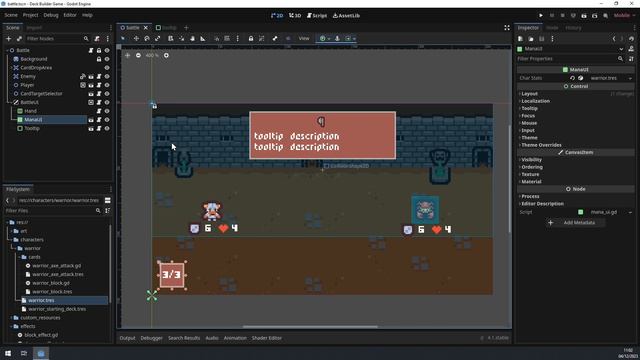The height and width of the screenshot is (360, 640).
Task: Hide the Enemy node
Action: pyautogui.click(x=107, y=76)
